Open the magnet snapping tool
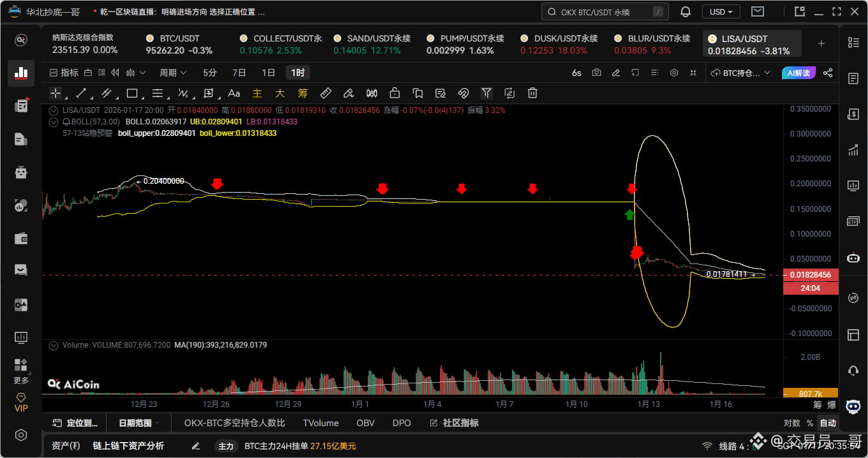 pyautogui.click(x=464, y=93)
